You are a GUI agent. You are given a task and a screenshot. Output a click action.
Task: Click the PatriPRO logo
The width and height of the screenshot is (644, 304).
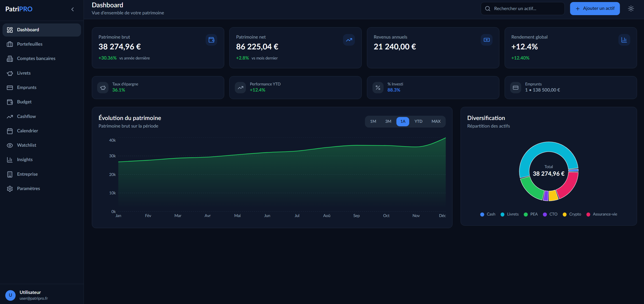pos(19,9)
